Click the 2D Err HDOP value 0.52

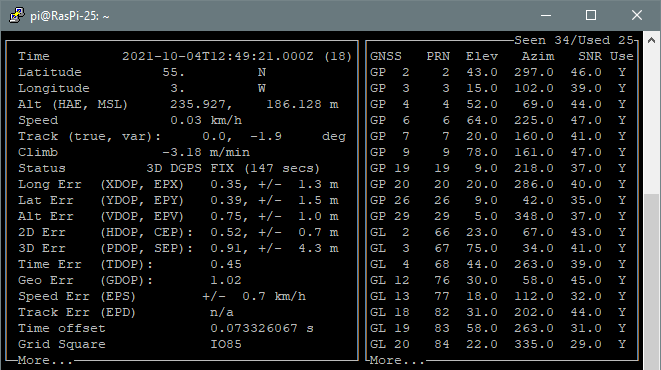pyautogui.click(x=226, y=233)
